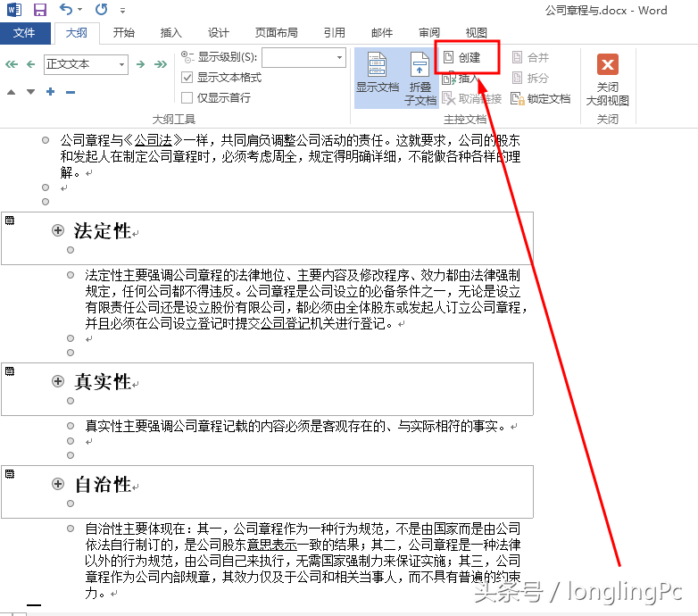The image size is (698, 616).
Task: Click the Collapse minus icon
Action: click(x=71, y=92)
